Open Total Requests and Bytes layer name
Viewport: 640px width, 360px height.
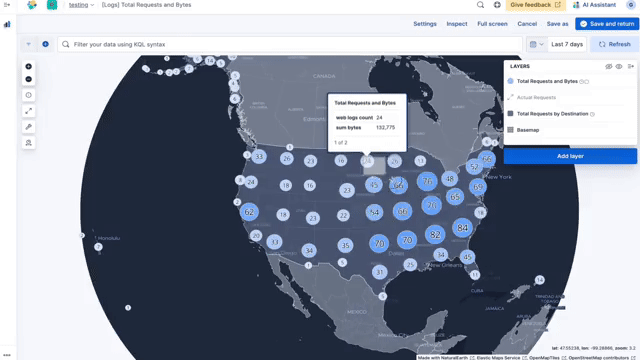[x=547, y=81]
